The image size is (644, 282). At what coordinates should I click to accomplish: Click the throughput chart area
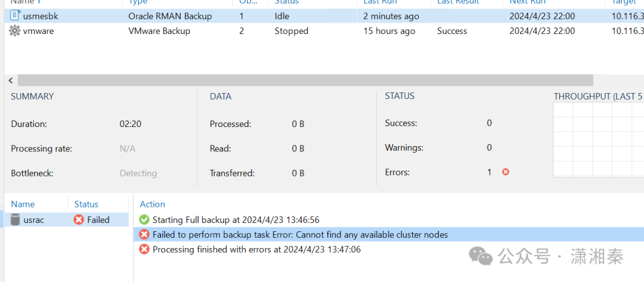click(x=597, y=140)
